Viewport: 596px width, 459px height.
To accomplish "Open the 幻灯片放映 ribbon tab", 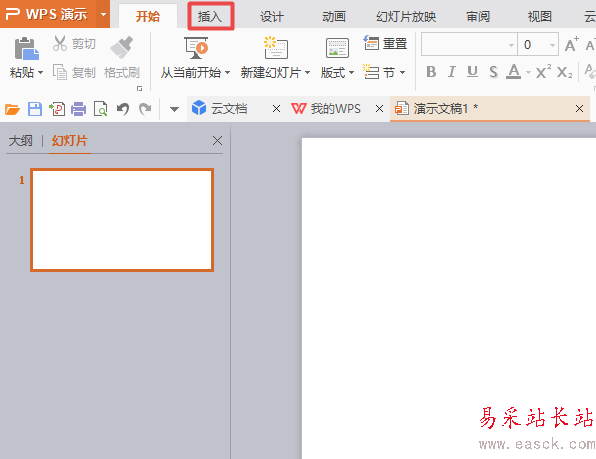I will [x=406, y=16].
